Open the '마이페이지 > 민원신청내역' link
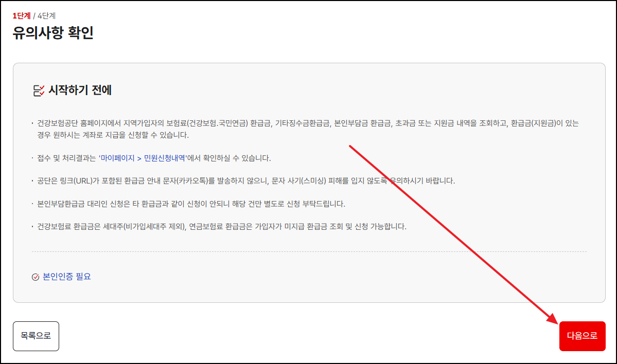 tap(143, 158)
